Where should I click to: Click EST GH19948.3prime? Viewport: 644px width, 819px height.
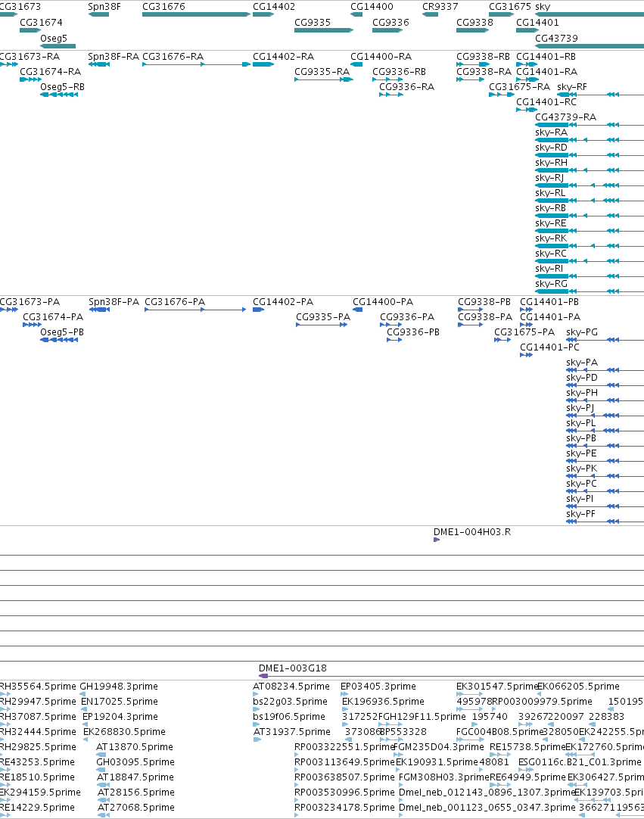pyautogui.click(x=82, y=694)
